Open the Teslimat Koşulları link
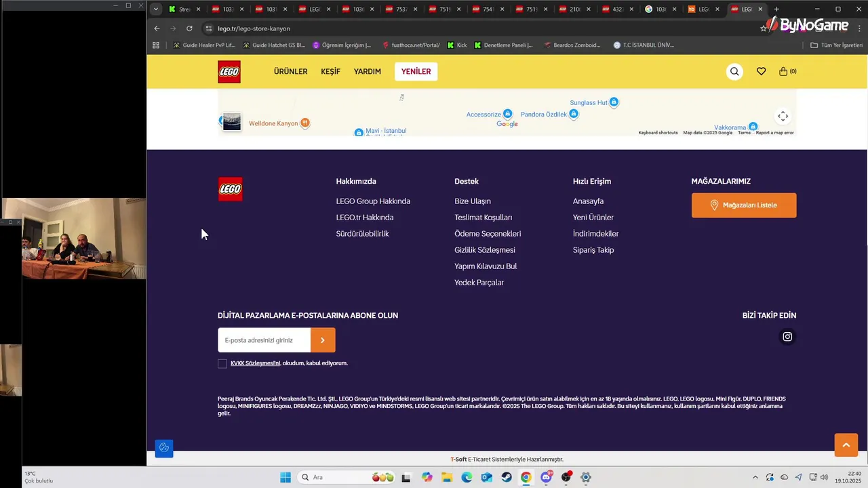Image resolution: width=868 pixels, height=488 pixels. [483, 218]
